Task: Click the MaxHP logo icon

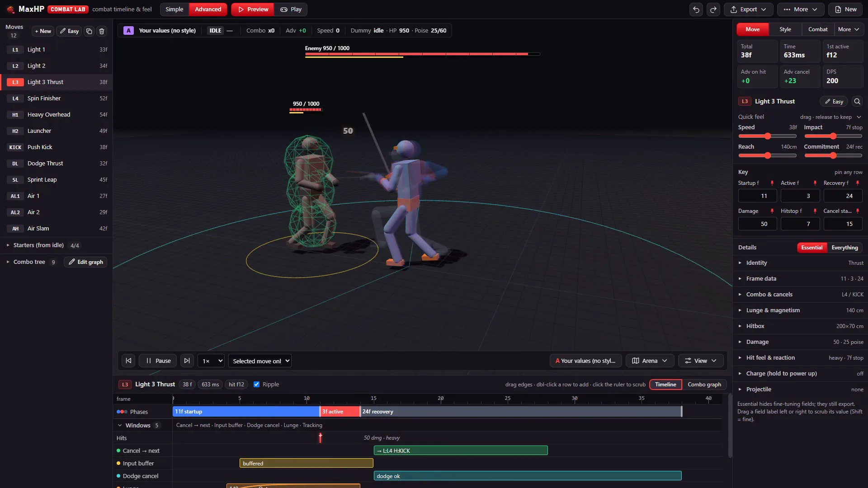Action: (x=10, y=9)
